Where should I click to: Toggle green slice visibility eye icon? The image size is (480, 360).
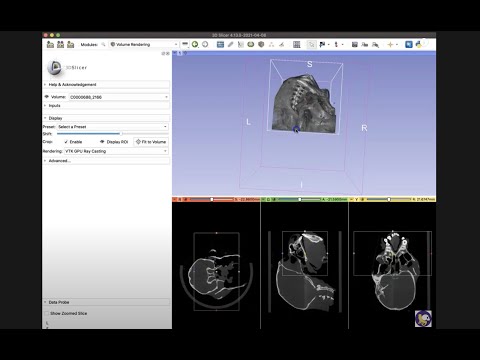point(274,199)
